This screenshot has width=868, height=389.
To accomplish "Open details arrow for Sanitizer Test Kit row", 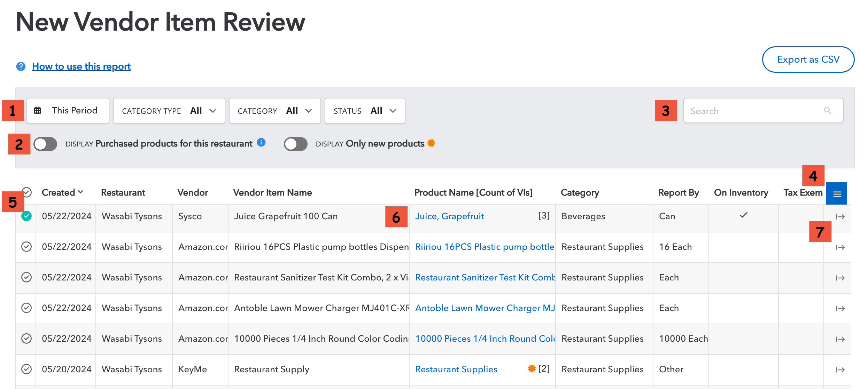I will coord(840,278).
